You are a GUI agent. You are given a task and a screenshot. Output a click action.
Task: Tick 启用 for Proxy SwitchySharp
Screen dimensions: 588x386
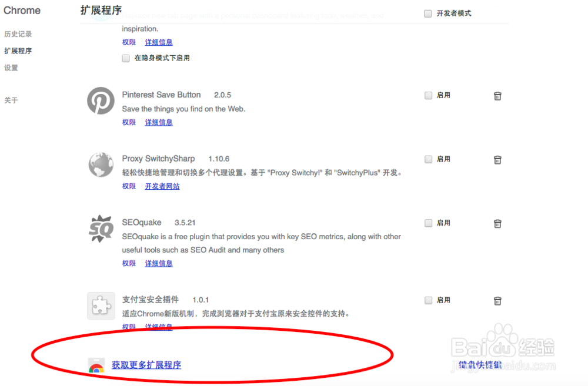[428, 159]
